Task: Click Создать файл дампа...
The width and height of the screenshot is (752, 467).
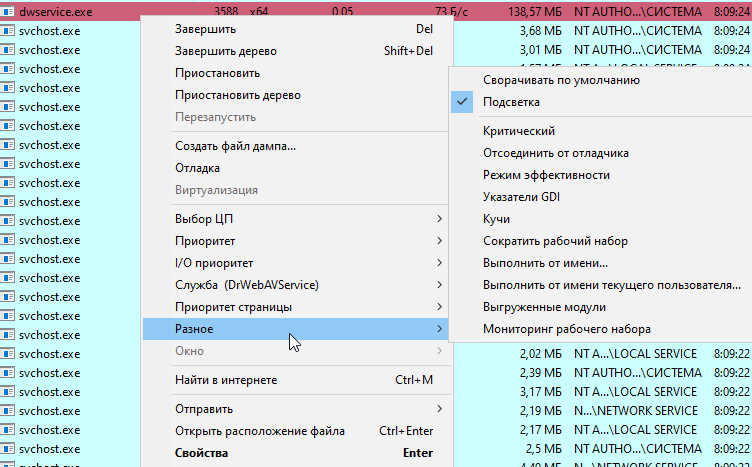Action: (235, 146)
